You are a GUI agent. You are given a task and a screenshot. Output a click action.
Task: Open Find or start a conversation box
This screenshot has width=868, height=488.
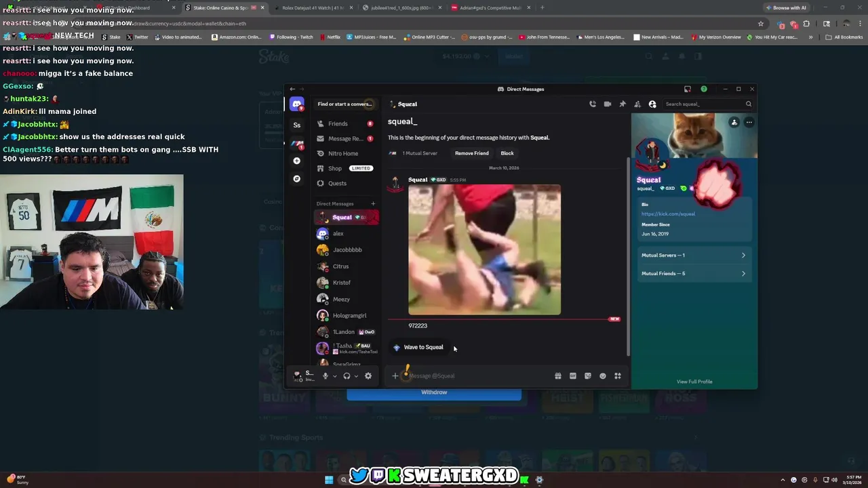(345, 104)
